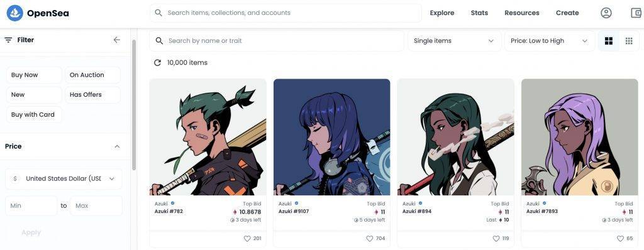The width and height of the screenshot is (644, 250).
Task: Open the wallet icon
Action: 636,13
